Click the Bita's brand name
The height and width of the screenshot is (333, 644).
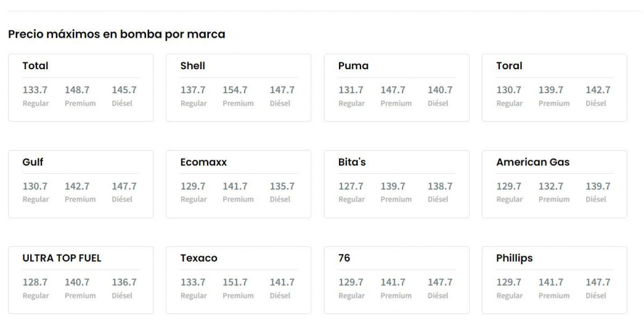[352, 162]
